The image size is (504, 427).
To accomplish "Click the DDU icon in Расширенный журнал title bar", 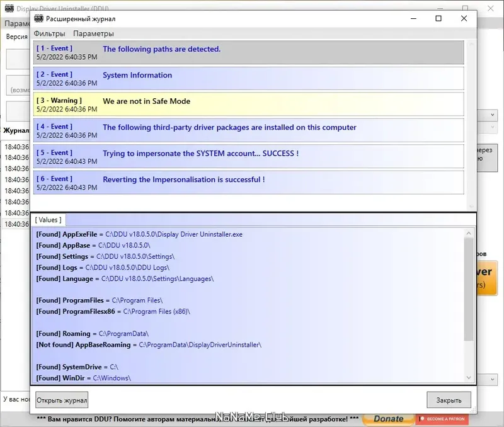I will (x=38, y=19).
